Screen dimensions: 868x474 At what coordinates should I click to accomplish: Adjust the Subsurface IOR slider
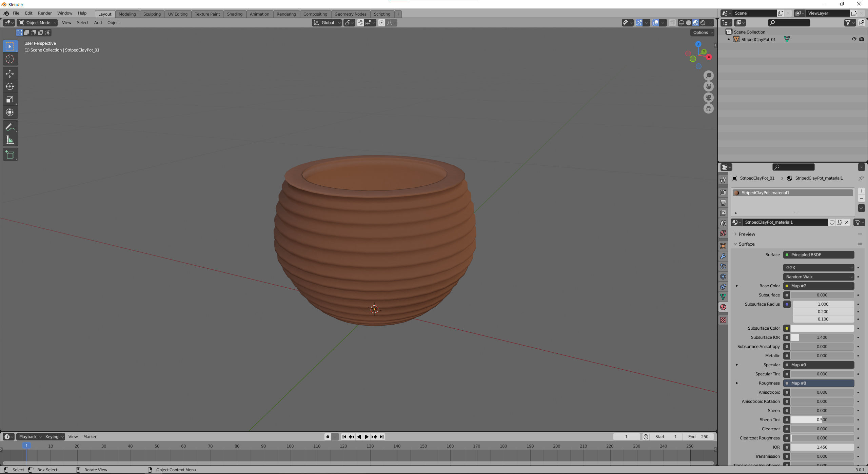click(x=822, y=337)
